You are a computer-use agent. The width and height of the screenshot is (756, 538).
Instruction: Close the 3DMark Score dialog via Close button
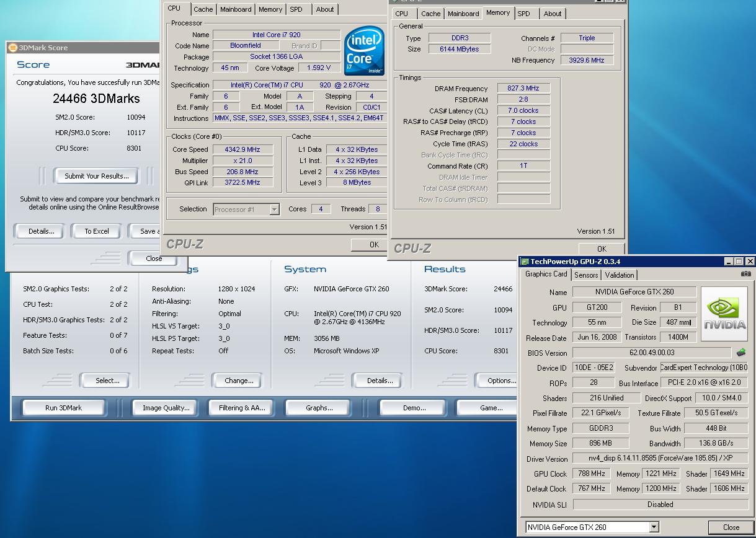[x=154, y=258]
